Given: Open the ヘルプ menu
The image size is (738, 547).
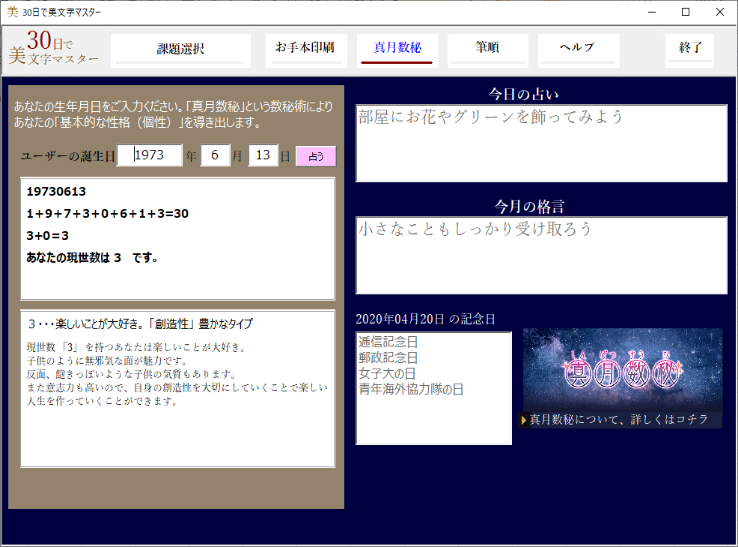Looking at the screenshot, I should click(x=577, y=48).
